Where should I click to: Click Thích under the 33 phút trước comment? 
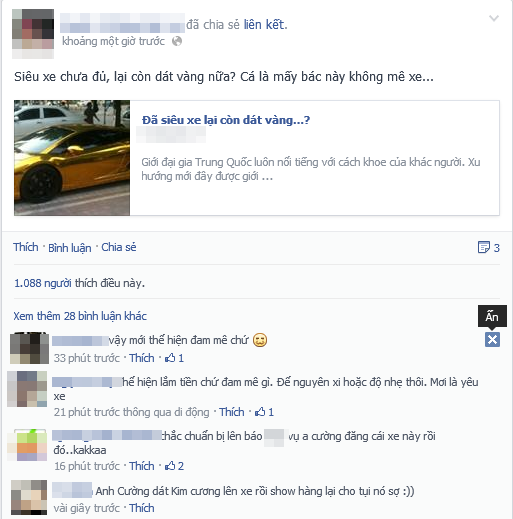(x=142, y=358)
